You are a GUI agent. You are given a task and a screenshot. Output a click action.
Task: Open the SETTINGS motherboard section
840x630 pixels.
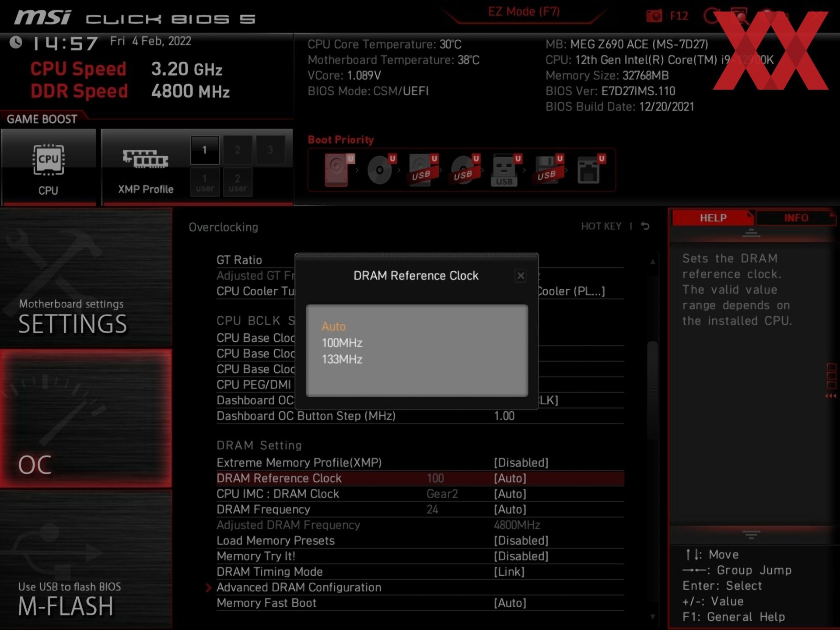86,278
